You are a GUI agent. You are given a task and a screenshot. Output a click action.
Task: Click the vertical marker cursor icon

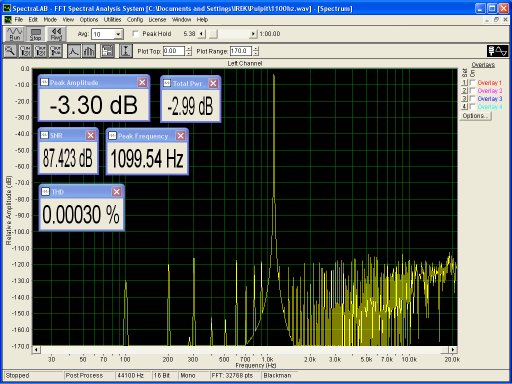tap(126, 51)
